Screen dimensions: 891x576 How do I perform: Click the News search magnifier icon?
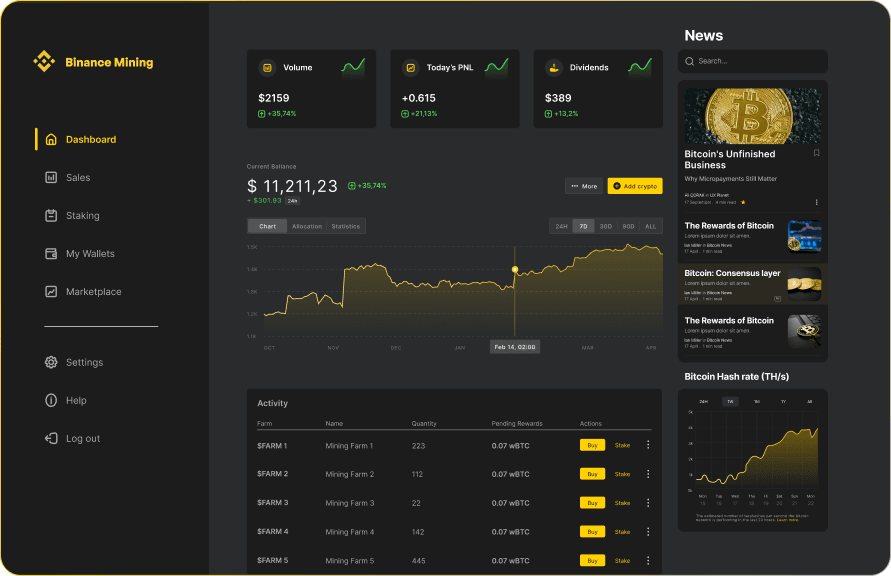click(689, 61)
